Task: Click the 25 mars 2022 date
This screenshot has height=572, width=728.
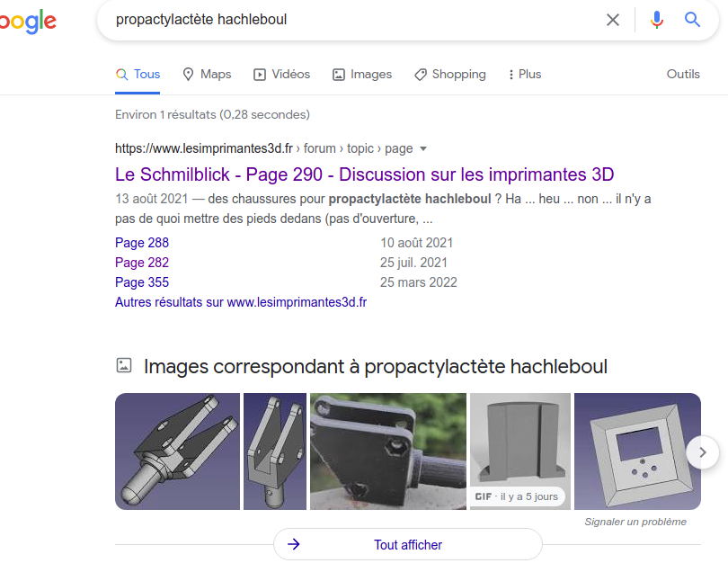Action: click(x=419, y=282)
